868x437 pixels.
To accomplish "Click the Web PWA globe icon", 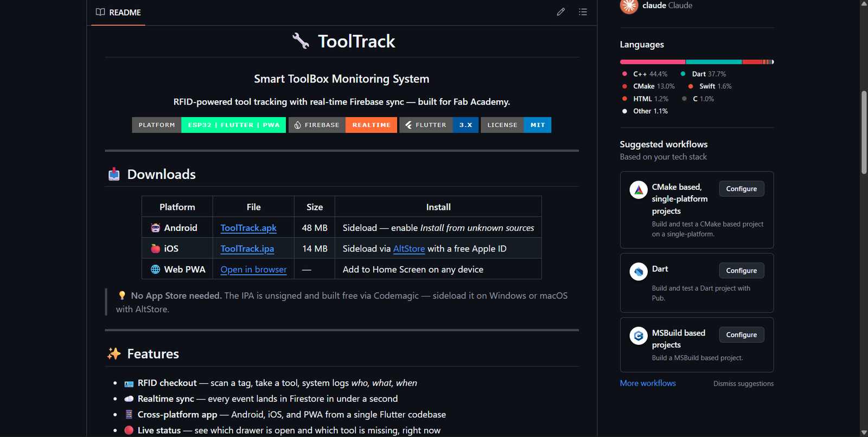I will 156,269.
